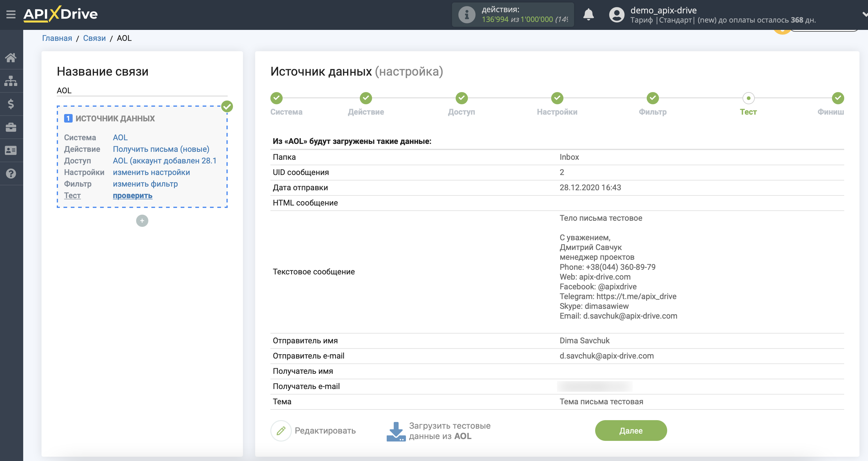
Task: Click the Telegram link text in message body
Action: click(x=618, y=296)
